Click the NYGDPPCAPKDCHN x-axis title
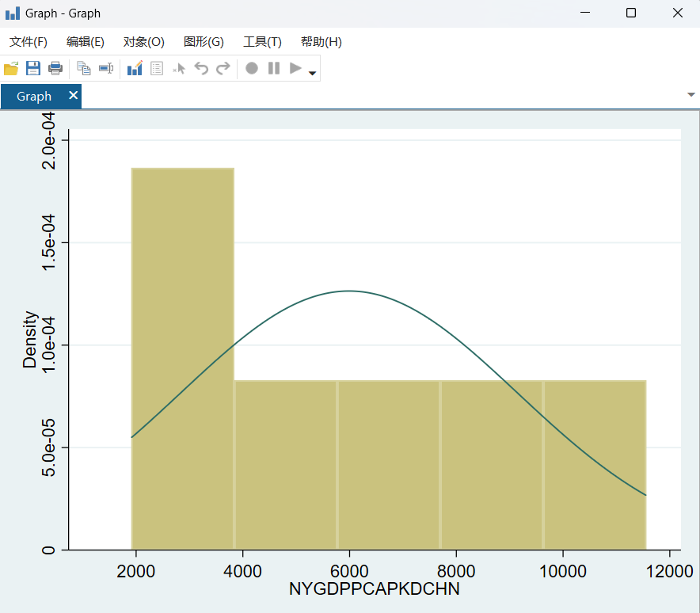700x613 pixels. (x=375, y=590)
